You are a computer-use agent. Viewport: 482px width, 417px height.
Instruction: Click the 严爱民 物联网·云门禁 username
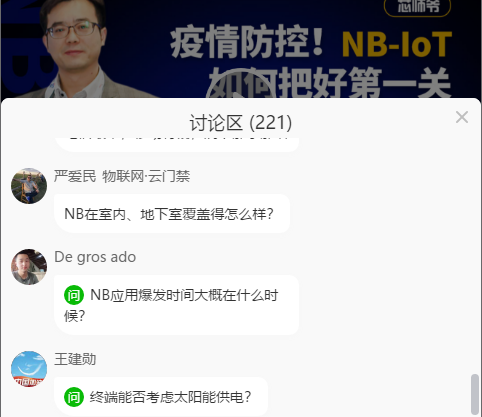coord(122,176)
